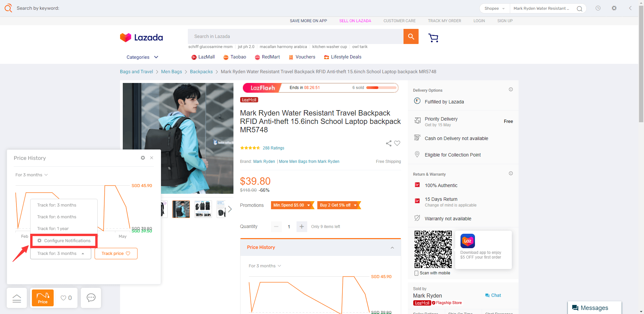Decrease the quantity with minus button
Image resolution: width=644 pixels, height=314 pixels.
tap(276, 227)
